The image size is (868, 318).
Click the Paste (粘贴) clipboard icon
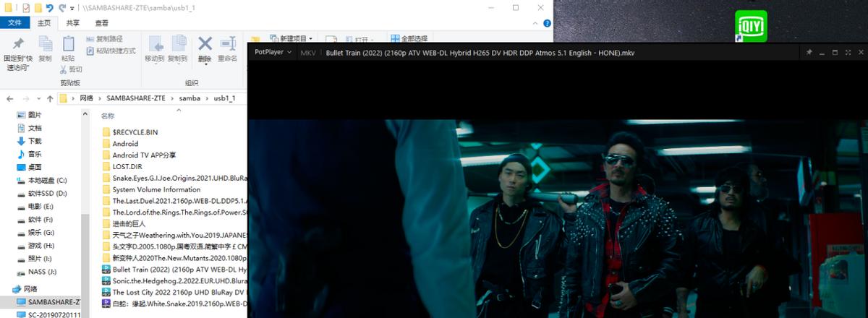point(68,43)
